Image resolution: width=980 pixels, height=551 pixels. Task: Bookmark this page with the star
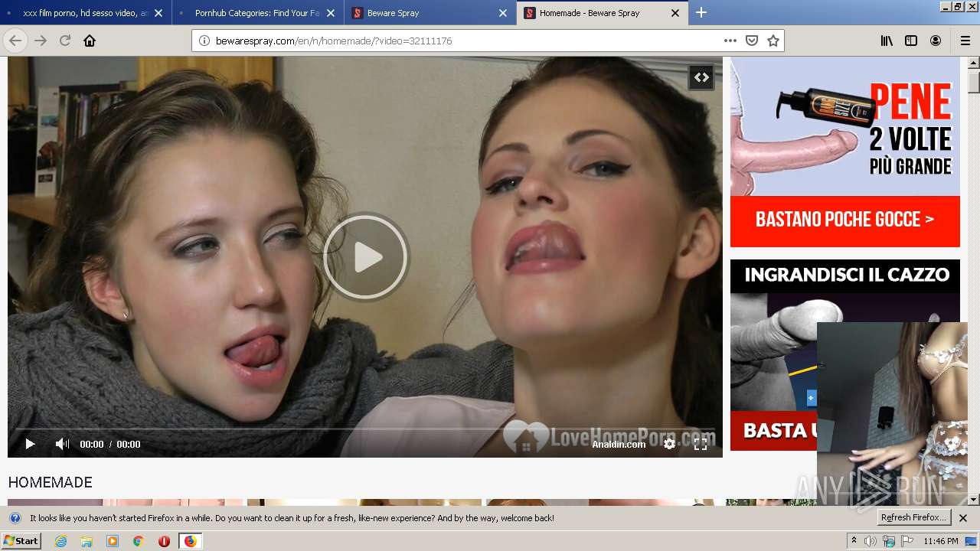[773, 41]
